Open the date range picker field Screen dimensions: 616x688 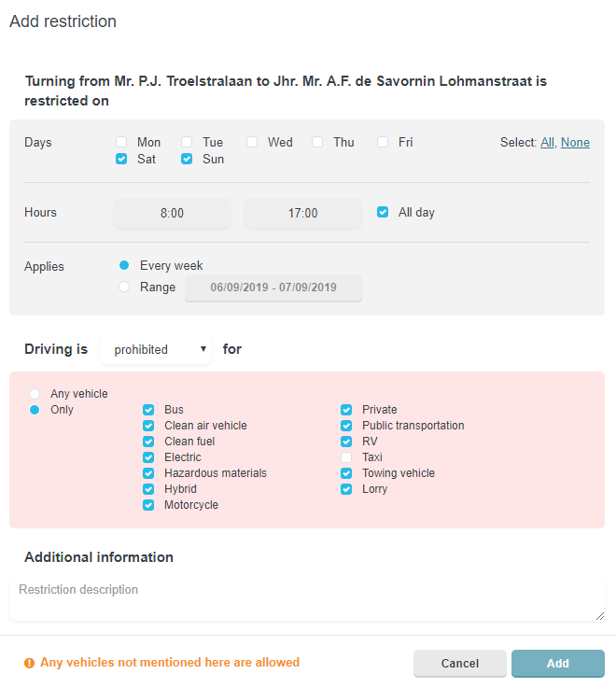(273, 288)
